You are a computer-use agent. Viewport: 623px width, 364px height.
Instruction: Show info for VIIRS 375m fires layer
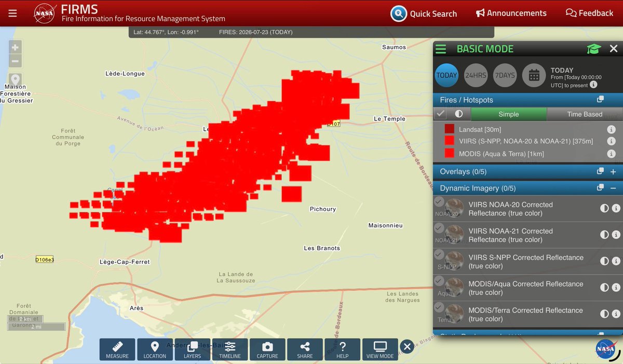click(611, 141)
